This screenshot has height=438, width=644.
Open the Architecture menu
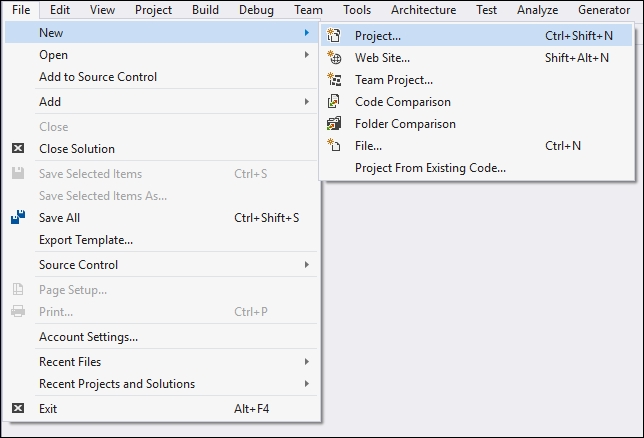423,10
